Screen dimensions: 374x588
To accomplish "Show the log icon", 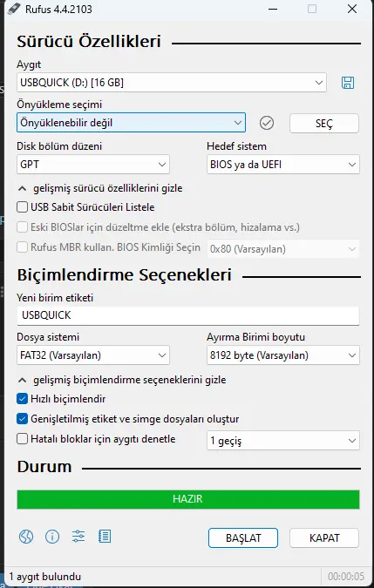I will [x=105, y=537].
